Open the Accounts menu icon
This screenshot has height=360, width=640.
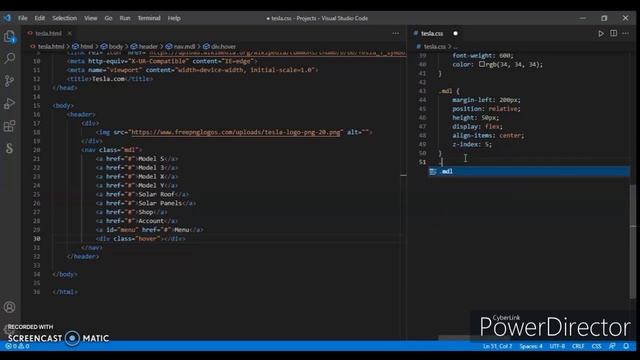9,307
